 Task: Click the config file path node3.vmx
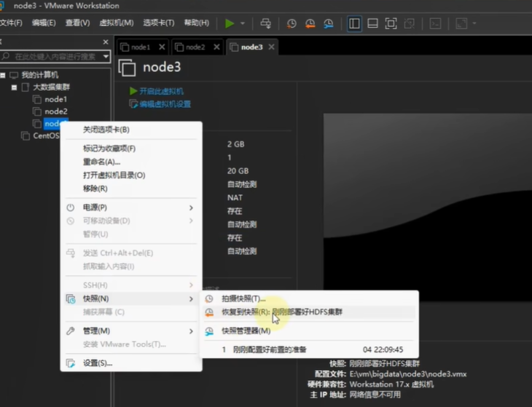pyautogui.click(x=408, y=374)
